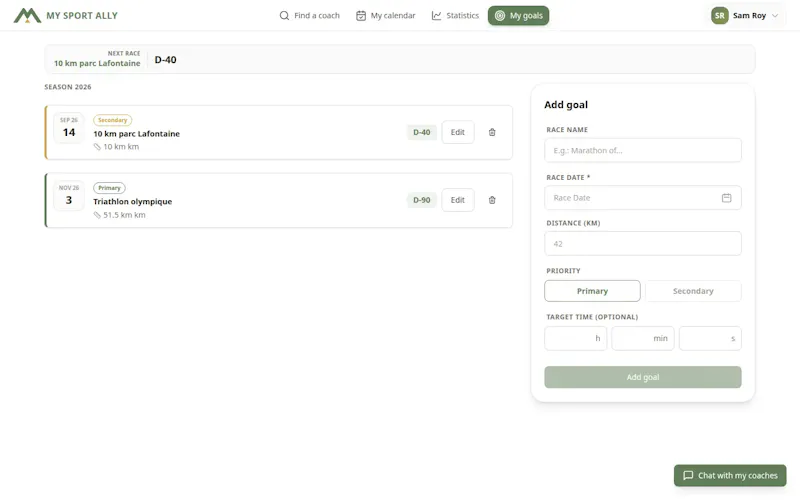
Task: Click the Statistics chart icon
Action: (436, 16)
